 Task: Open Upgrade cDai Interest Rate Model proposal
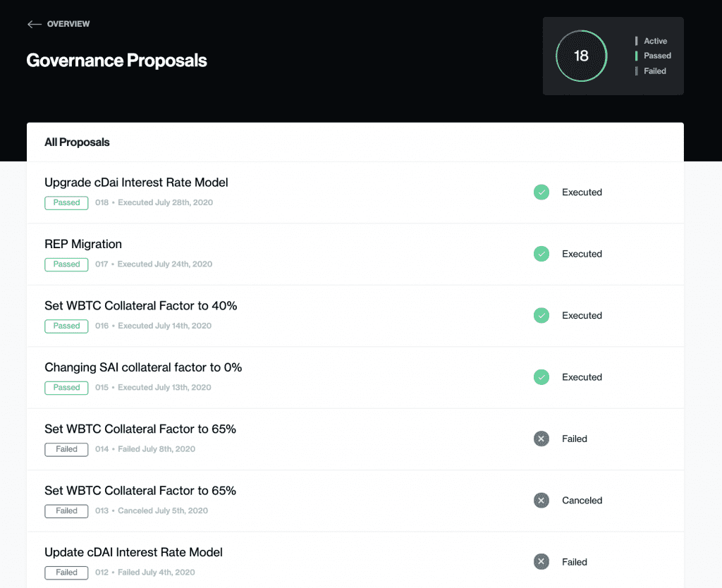(x=136, y=183)
